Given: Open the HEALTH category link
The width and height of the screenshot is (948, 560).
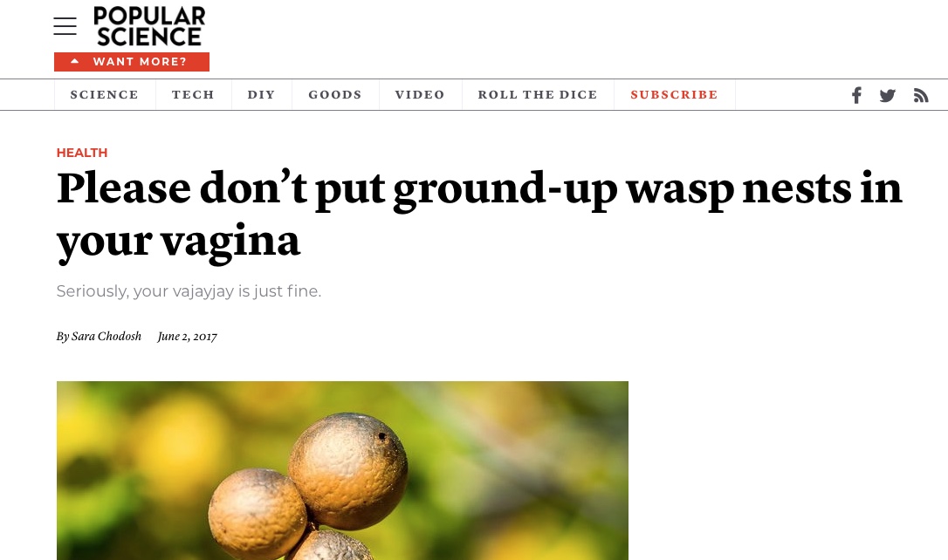Looking at the screenshot, I should (x=82, y=153).
